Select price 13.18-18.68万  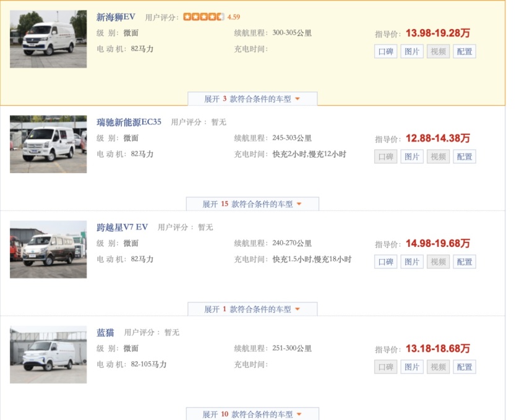(x=437, y=348)
